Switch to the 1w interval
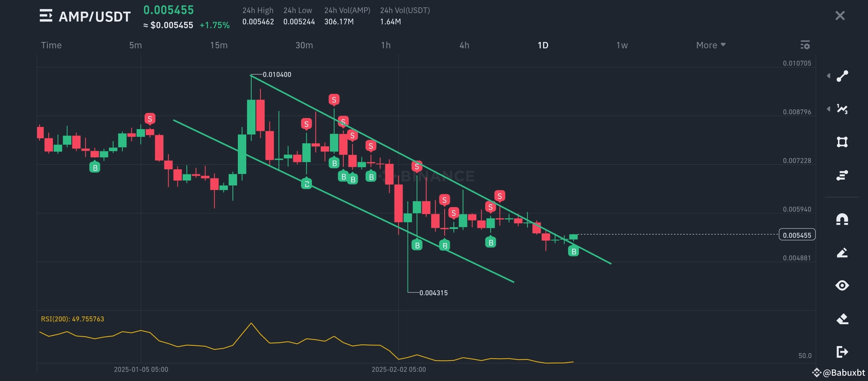This screenshot has height=381, width=868. tap(622, 45)
